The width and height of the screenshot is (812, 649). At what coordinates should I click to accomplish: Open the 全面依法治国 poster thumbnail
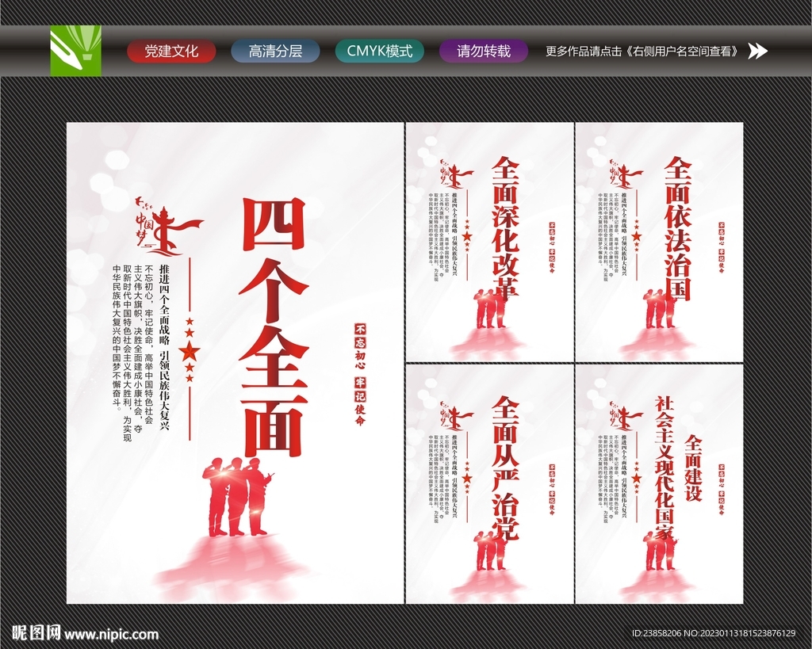[659, 242]
